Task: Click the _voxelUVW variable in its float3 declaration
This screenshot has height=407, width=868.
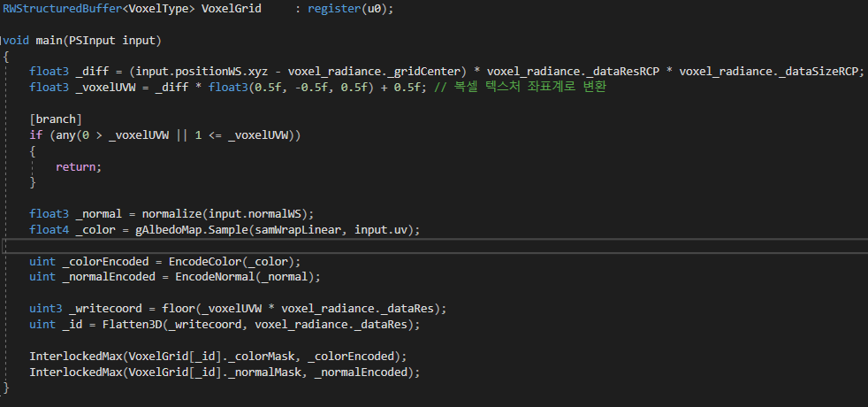Action: pyautogui.click(x=105, y=87)
